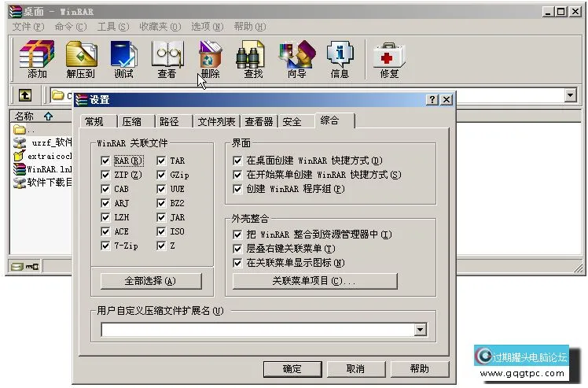Open the 收藏夹(O) menu
This screenshot has height=388, width=588.
click(160, 27)
